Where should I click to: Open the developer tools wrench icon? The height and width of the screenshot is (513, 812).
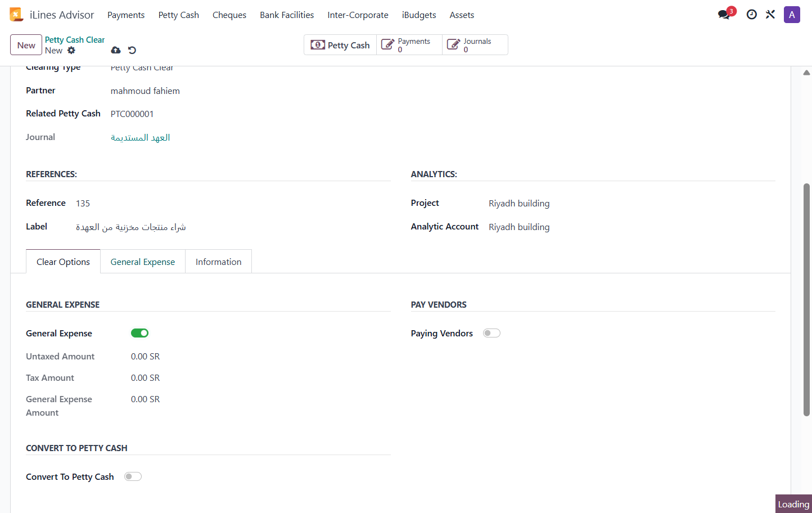pyautogui.click(x=770, y=15)
